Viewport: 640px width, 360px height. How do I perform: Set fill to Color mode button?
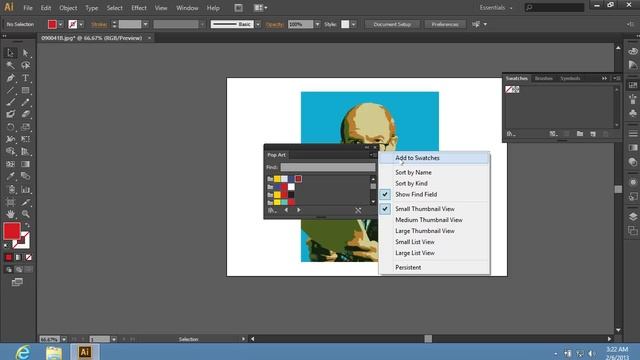[x=9, y=257]
